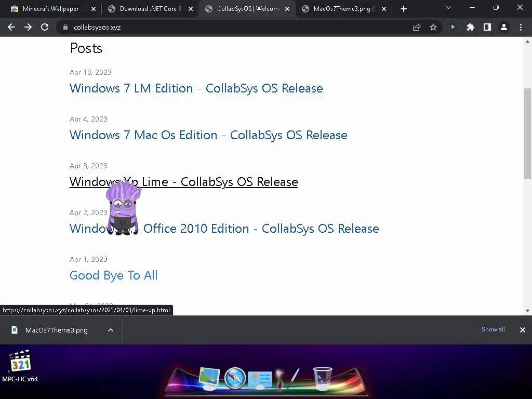The height and width of the screenshot is (399, 532).
Task: Launch the Safari compass dock icon
Action: [x=235, y=378]
